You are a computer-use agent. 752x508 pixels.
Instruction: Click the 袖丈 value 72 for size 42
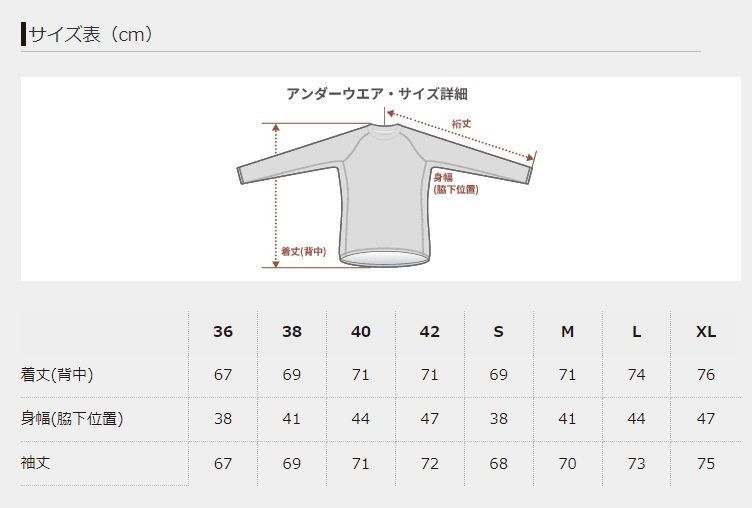430,463
